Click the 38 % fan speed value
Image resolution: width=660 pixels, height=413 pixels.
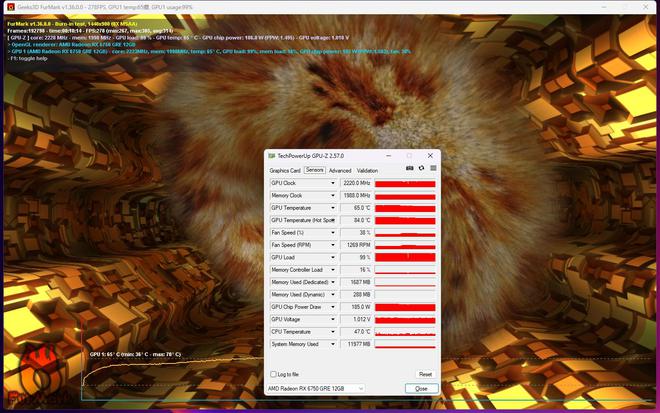tap(357, 232)
